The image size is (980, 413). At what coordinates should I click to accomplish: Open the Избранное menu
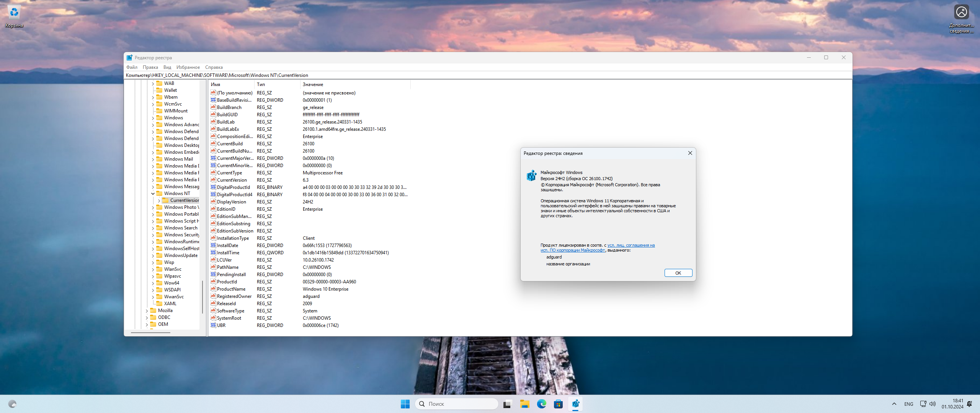(188, 67)
